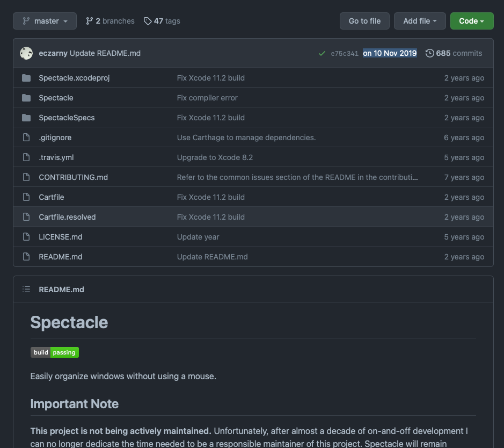Open the Fix Xcode 11.2 build commit for Cartfile
Image resolution: width=504 pixels, height=448 pixels.
point(211,197)
